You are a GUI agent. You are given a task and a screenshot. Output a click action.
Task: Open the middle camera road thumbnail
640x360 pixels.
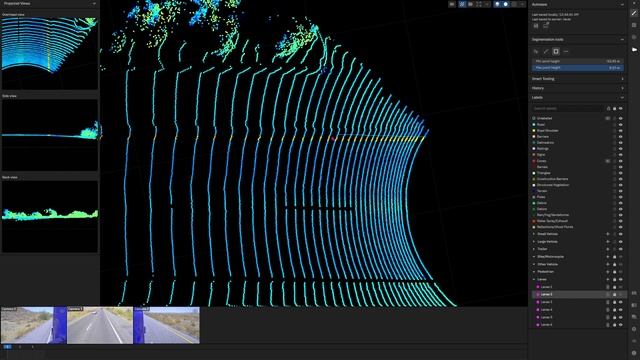pyautogui.click(x=100, y=325)
